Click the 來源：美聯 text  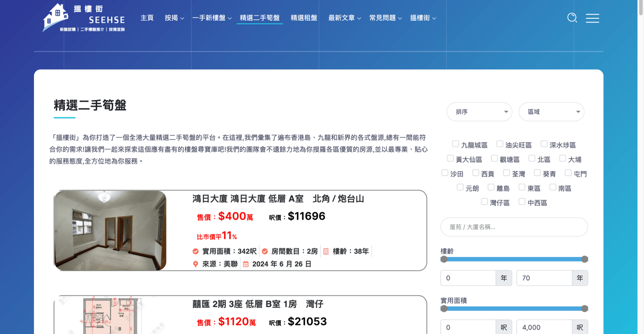point(220,264)
